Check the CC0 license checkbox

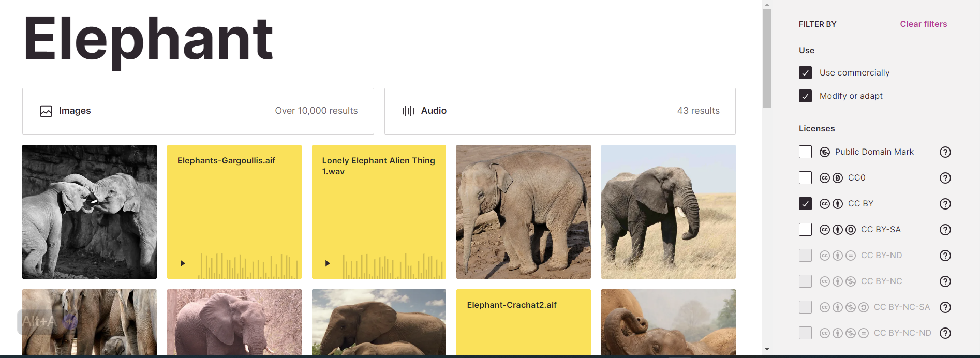805,178
